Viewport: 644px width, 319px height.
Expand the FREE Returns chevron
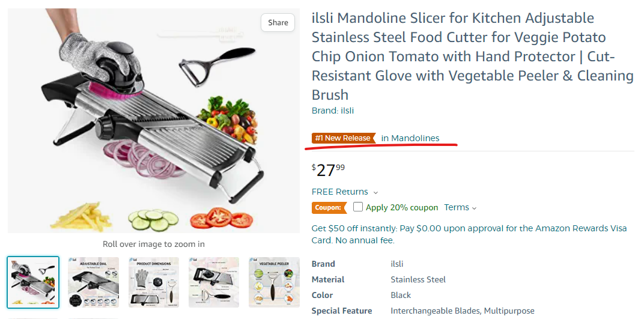[x=376, y=192]
